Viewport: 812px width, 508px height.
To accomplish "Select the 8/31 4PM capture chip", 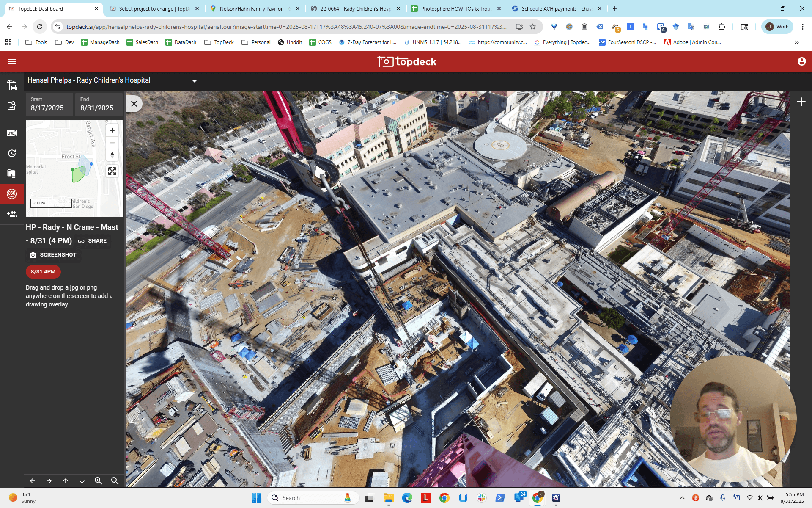I will (x=43, y=272).
